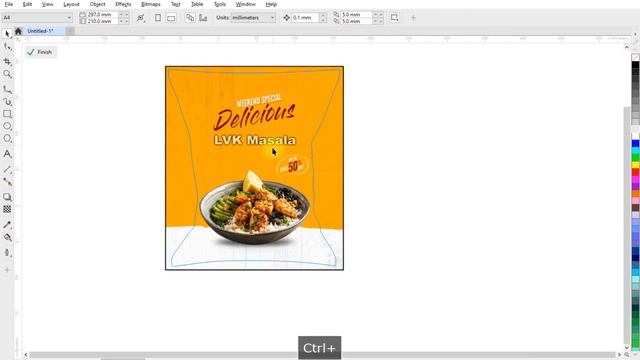The height and width of the screenshot is (360, 640).
Task: Select the Freehand tool
Action: (x=7, y=89)
